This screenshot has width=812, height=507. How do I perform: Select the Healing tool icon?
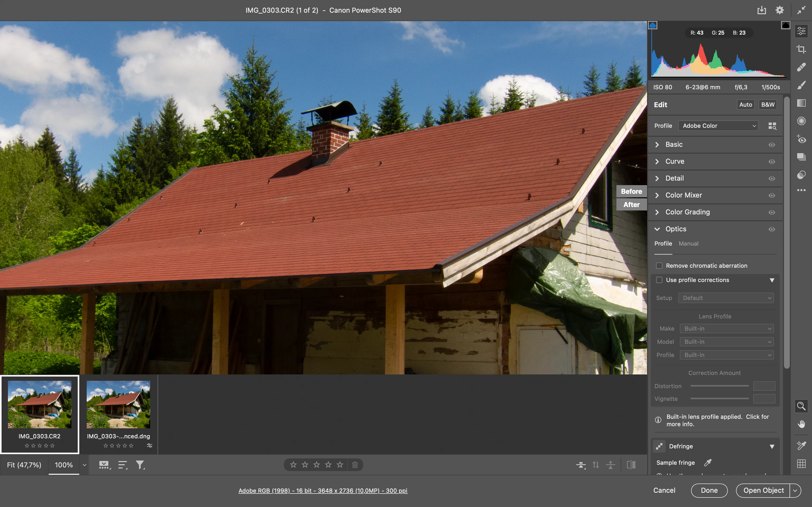pyautogui.click(x=801, y=67)
